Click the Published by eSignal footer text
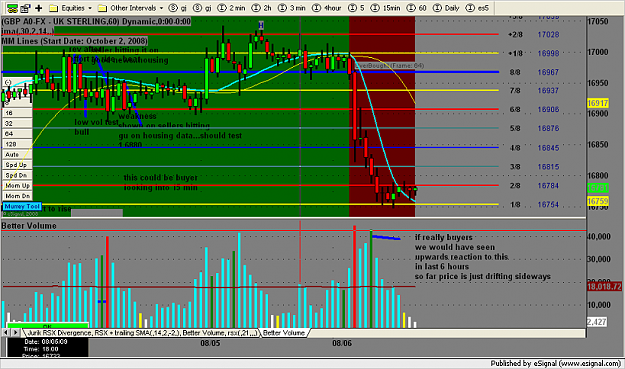 pyautogui.click(x=556, y=363)
